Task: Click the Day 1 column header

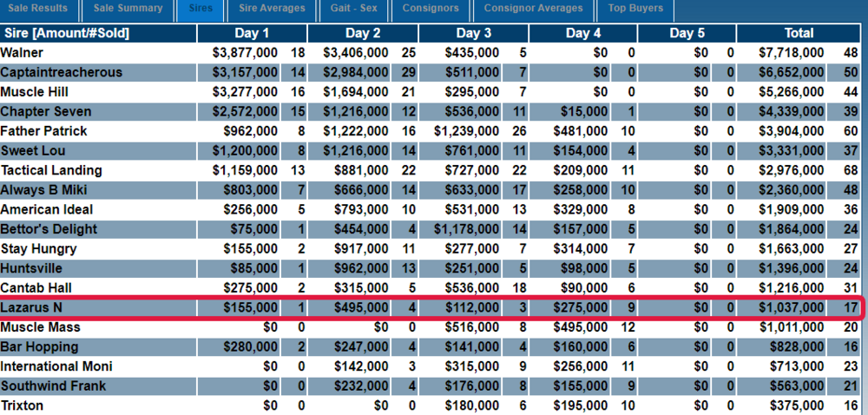Action: 252,33
